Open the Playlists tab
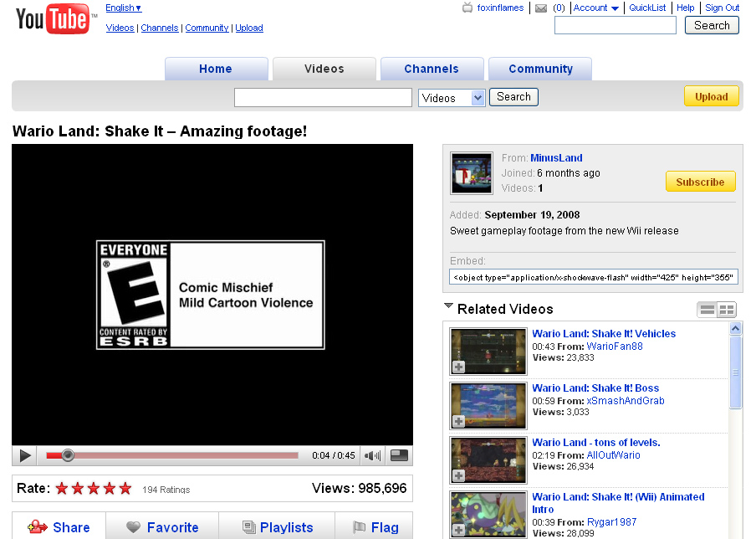Image resolution: width=756 pixels, height=539 pixels. [278, 527]
